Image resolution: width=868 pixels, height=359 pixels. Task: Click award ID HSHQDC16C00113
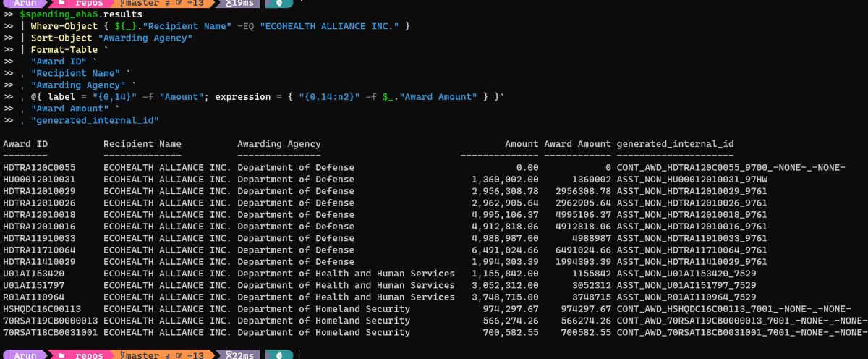42,309
